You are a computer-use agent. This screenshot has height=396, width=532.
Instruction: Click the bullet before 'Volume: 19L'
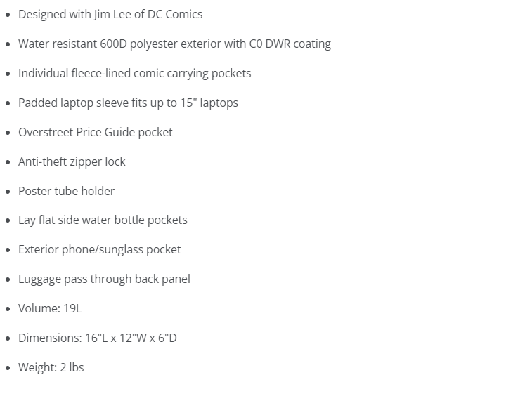(x=8, y=309)
